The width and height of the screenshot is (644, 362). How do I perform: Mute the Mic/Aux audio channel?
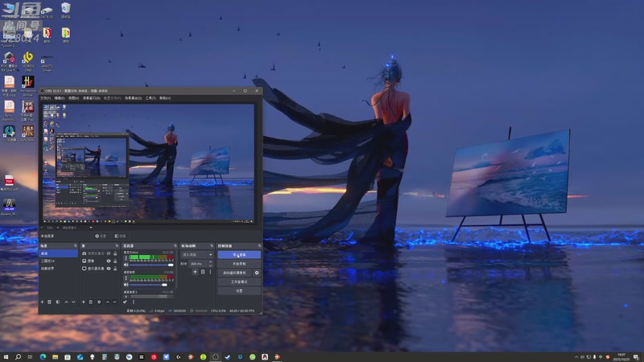click(126, 265)
